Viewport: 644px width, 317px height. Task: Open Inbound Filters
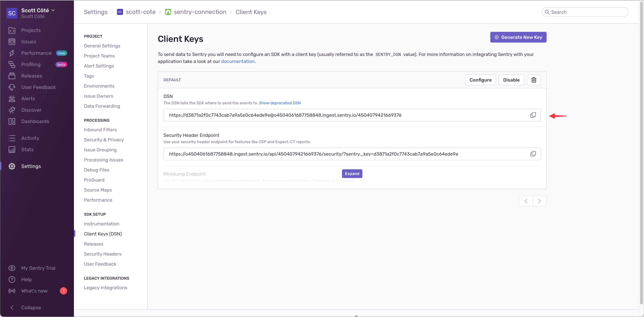(100, 130)
